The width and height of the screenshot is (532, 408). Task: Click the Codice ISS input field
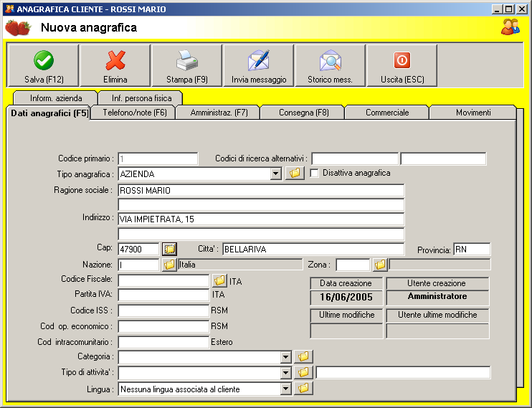point(163,310)
